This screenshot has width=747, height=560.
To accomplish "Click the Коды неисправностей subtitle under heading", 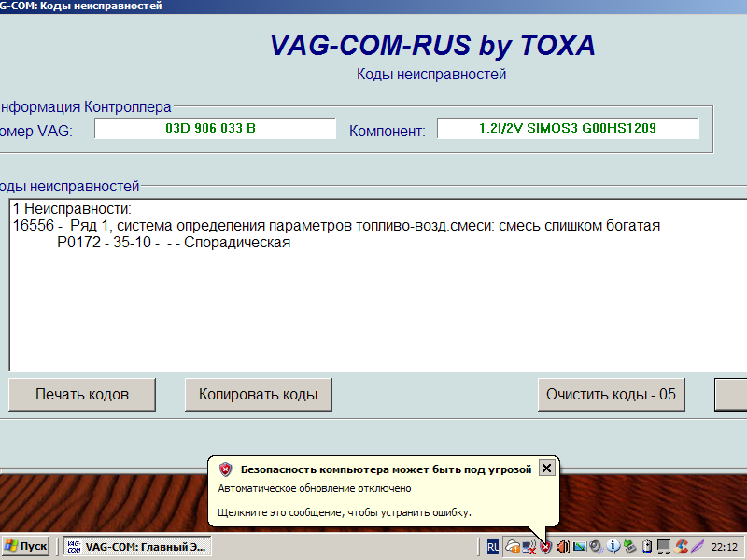I will (431, 75).
